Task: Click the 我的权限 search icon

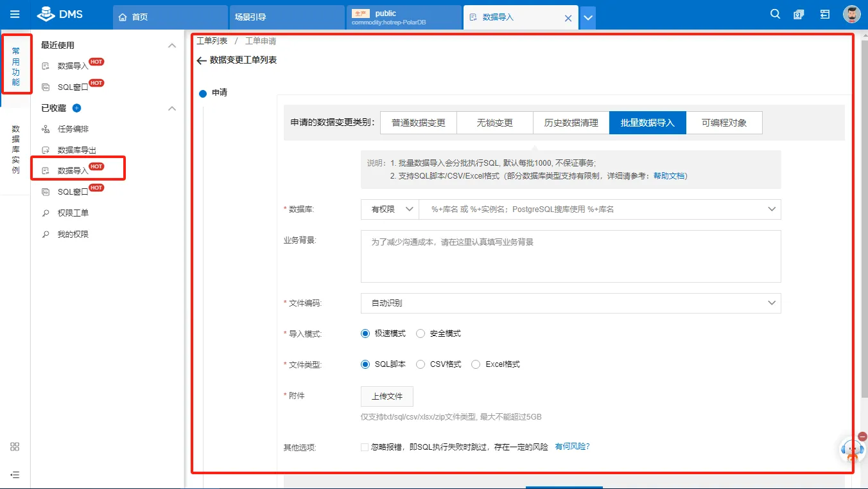Action: coord(46,235)
